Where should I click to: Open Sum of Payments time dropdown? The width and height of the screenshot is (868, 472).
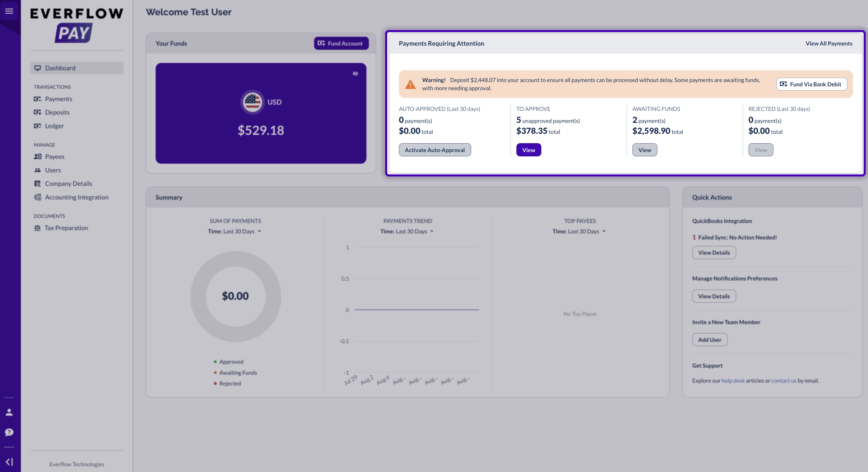[235, 232]
